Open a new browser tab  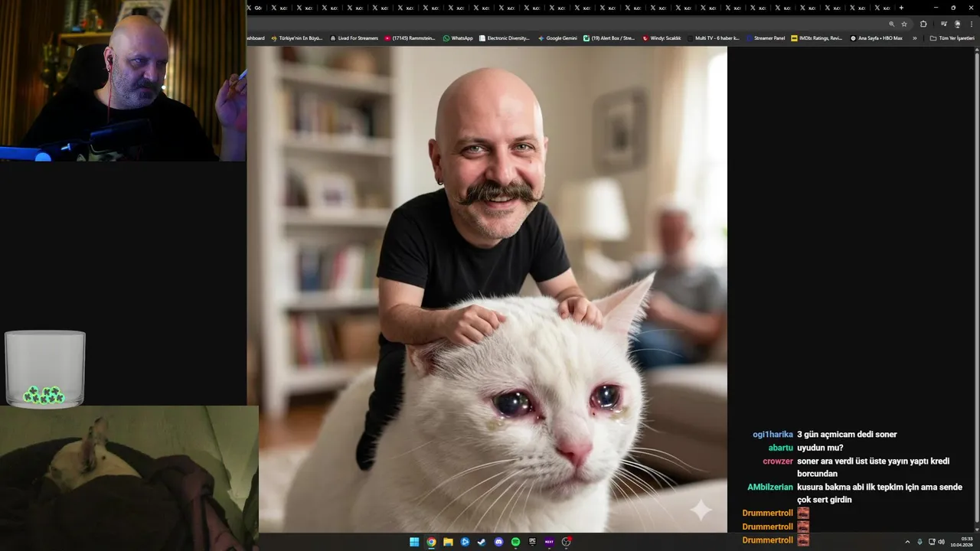[901, 8]
